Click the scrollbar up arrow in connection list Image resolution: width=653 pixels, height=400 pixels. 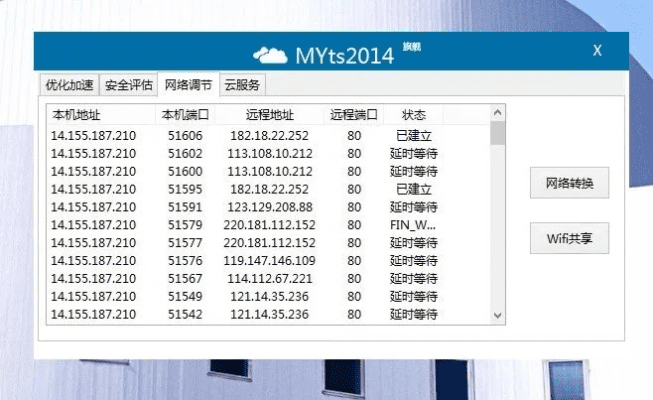[497, 115]
